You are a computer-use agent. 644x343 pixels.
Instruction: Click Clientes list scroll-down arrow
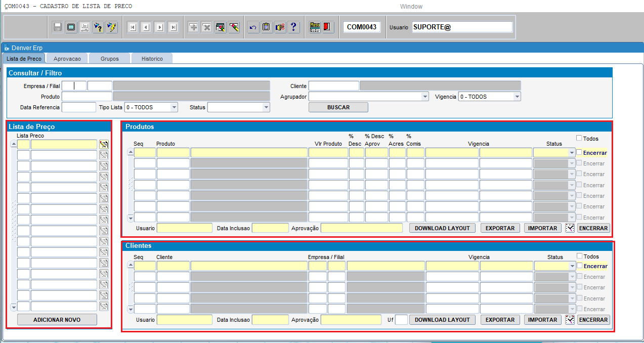tap(131, 309)
